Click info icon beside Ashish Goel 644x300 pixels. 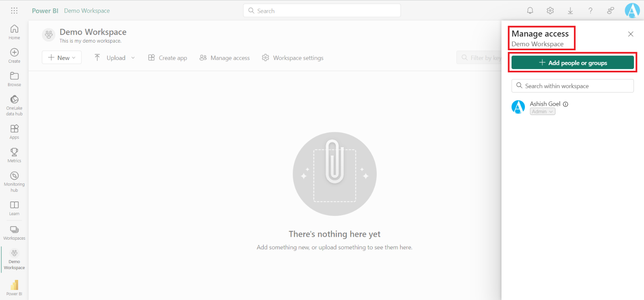point(566,104)
